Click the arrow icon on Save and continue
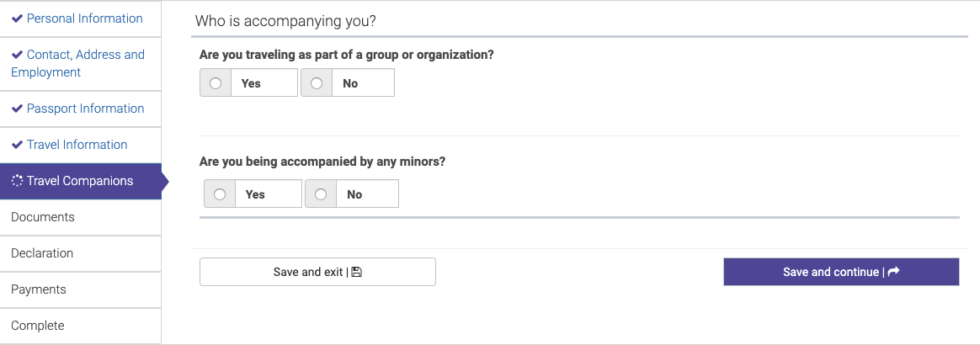980x345 pixels. click(x=894, y=271)
